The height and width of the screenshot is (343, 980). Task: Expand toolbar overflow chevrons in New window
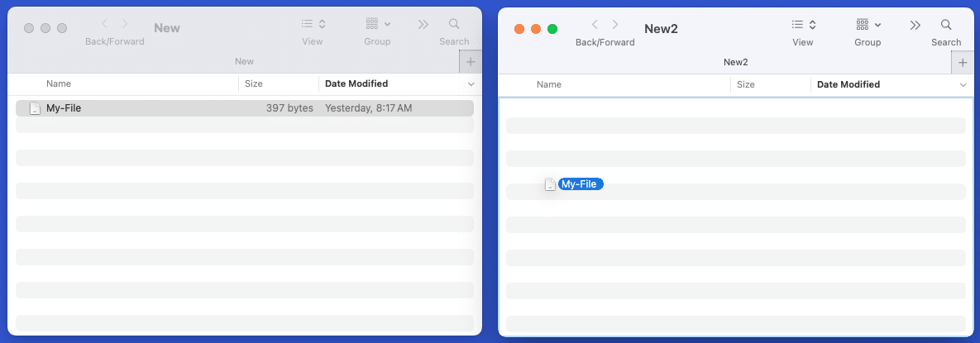tap(423, 25)
